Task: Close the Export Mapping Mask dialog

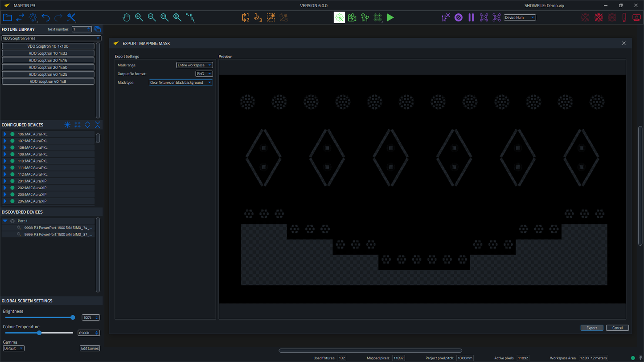Action: click(x=624, y=43)
